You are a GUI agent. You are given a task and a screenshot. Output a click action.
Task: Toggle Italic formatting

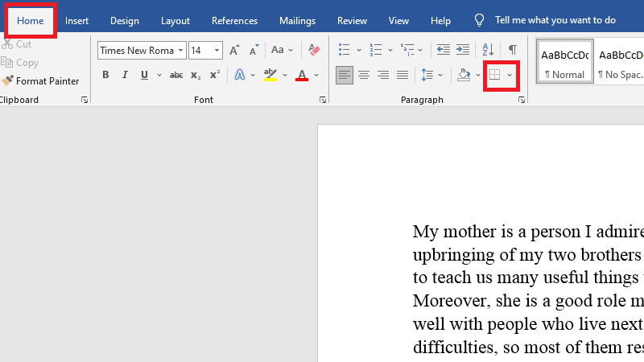125,76
